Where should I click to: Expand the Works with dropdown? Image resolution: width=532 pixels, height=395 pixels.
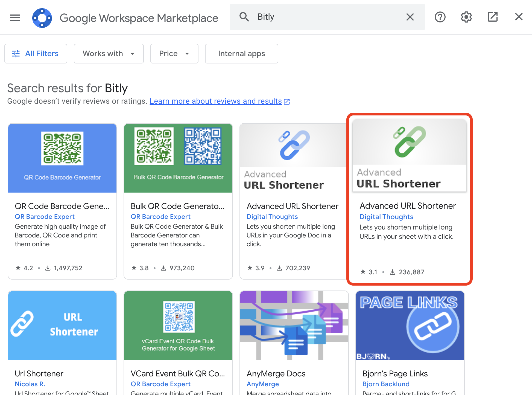pos(109,54)
